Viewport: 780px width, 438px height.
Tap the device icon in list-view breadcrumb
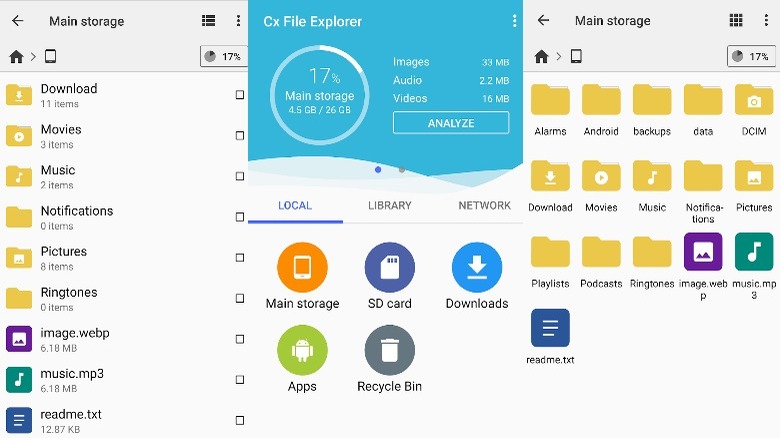[50, 56]
